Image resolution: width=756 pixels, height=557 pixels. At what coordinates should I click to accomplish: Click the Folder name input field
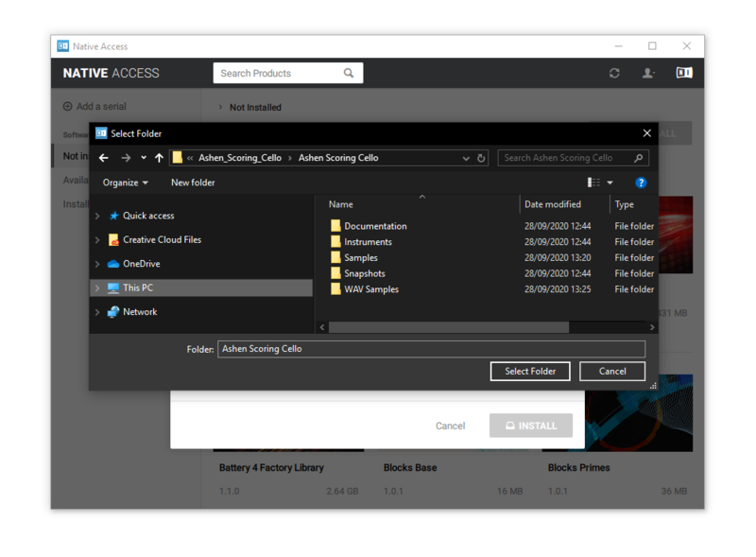(431, 349)
